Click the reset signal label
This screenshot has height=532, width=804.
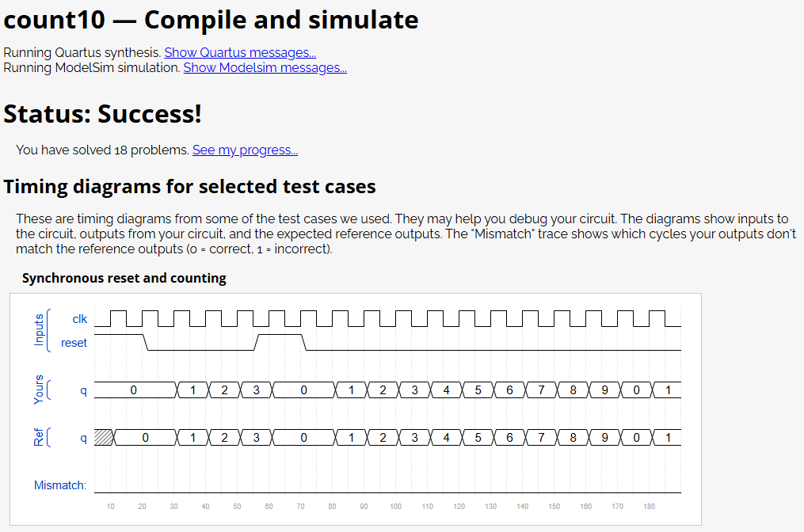coord(74,343)
